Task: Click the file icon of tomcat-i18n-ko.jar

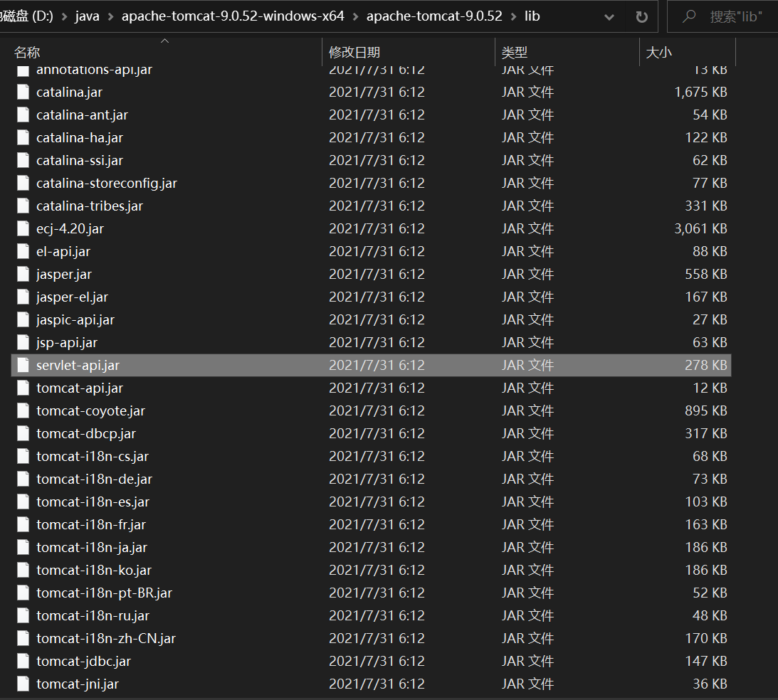Action: point(23,571)
